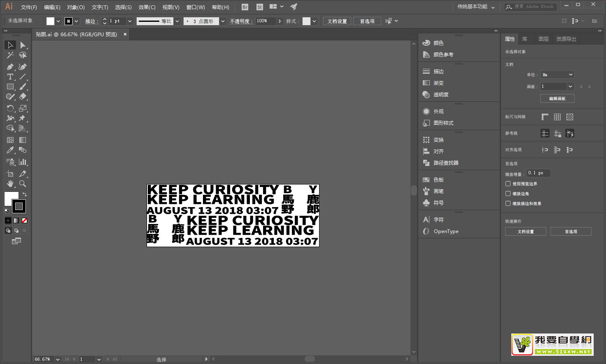Click the Bridge (Br) icon
This screenshot has height=364, width=606.
245,7
